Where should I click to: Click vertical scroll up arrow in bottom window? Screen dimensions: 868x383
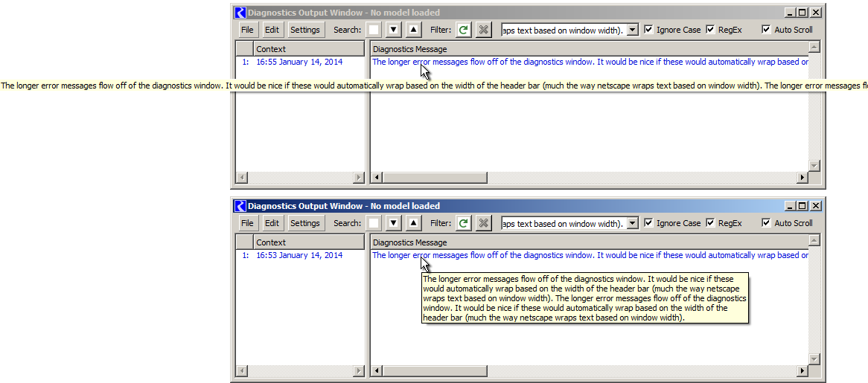point(814,240)
